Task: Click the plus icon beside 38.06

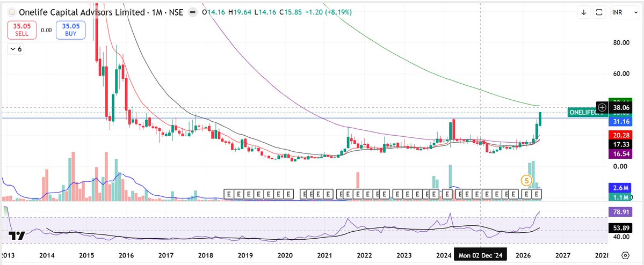Action: tap(602, 107)
